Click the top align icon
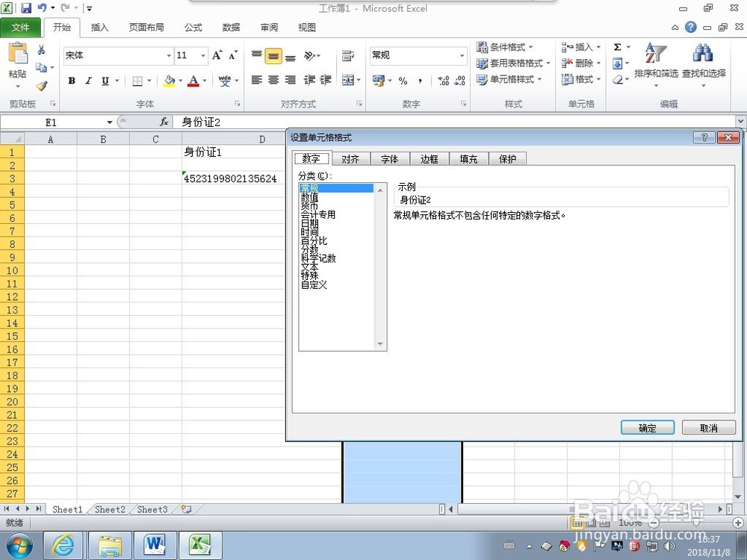This screenshot has width=747, height=560. point(257,56)
